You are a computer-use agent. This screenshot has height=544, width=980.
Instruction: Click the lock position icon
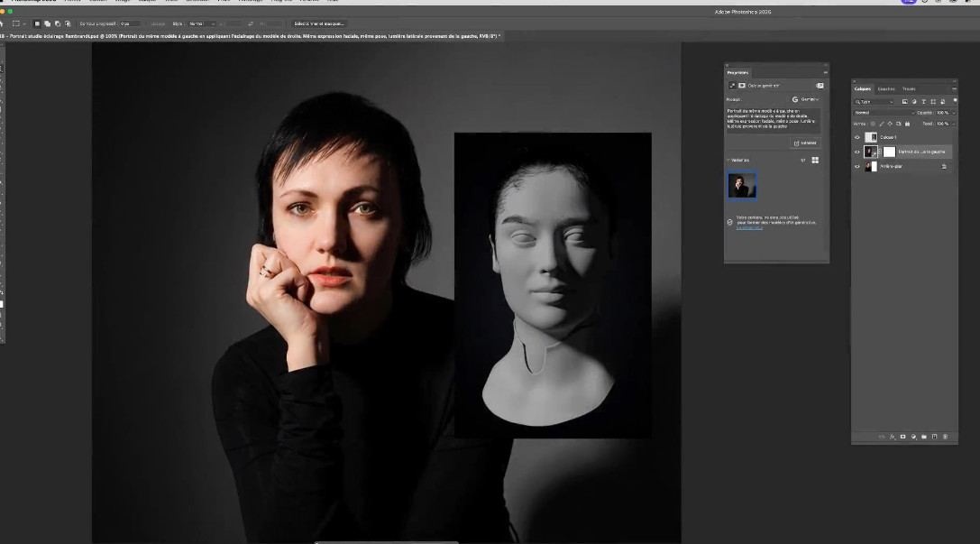[x=890, y=124]
